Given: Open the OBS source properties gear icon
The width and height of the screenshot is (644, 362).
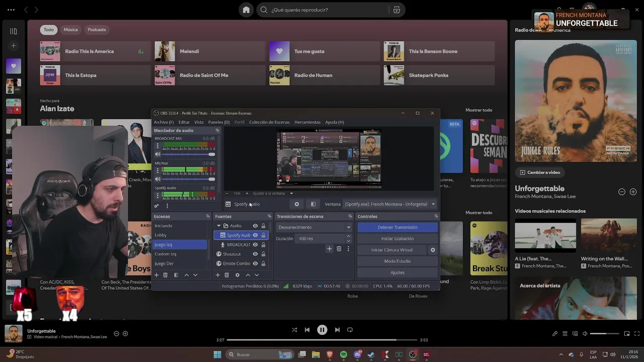Looking at the screenshot, I should [x=297, y=204].
